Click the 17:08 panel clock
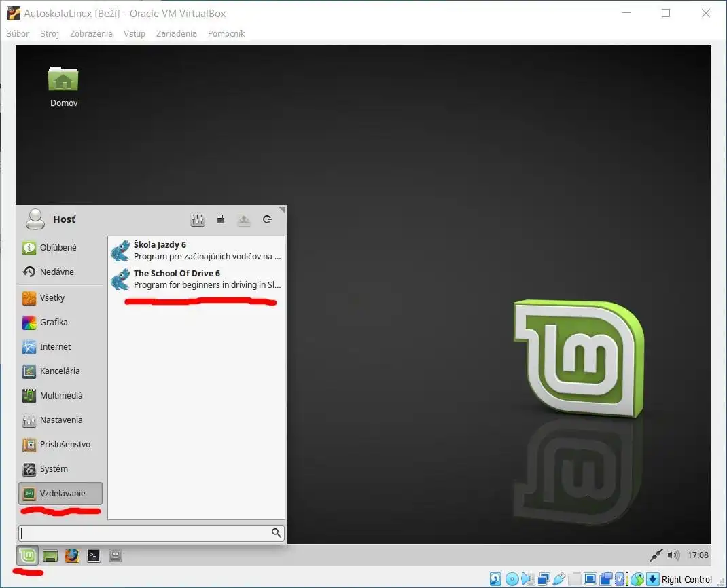 click(698, 555)
